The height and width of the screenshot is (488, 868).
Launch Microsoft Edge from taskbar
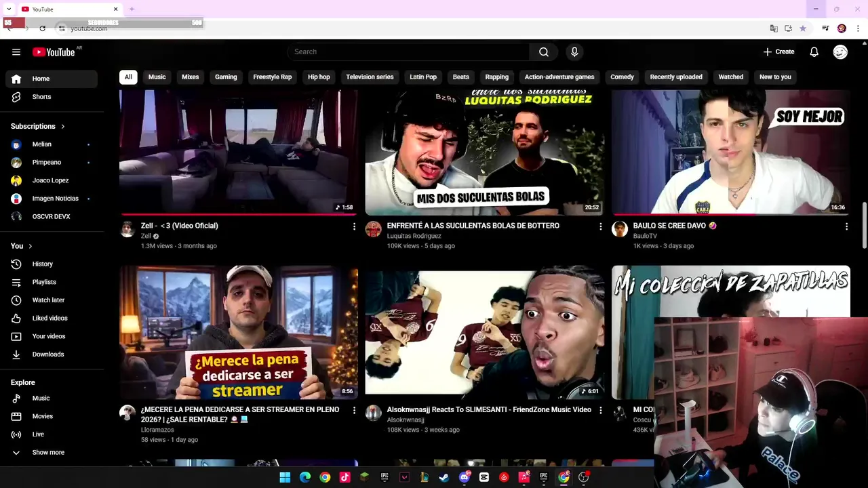click(305, 477)
